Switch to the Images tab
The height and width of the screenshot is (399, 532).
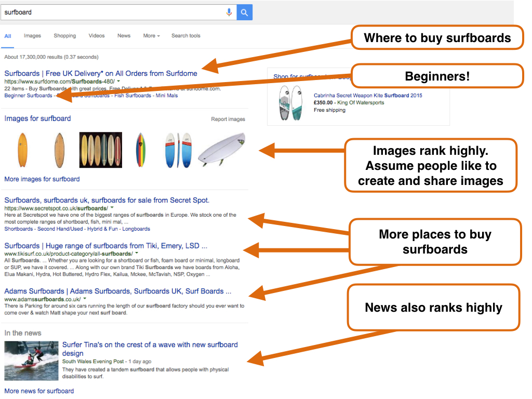tap(32, 36)
